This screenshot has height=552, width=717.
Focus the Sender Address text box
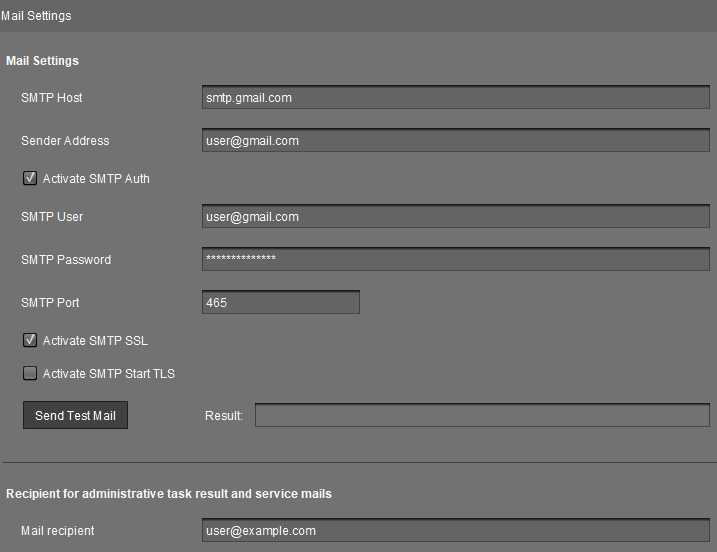click(455, 141)
